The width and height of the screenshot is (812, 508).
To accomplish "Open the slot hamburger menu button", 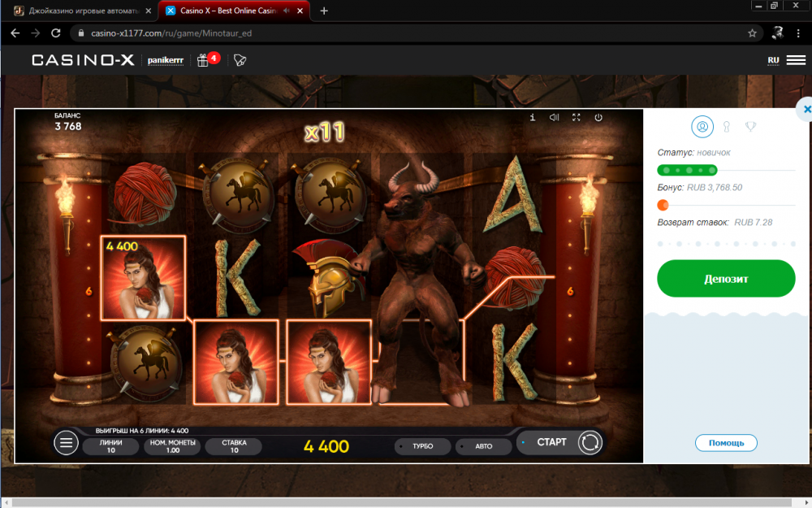I will pos(66,443).
